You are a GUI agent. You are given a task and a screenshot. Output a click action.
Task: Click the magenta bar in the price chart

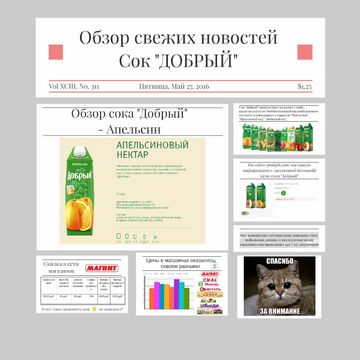click(x=157, y=295)
